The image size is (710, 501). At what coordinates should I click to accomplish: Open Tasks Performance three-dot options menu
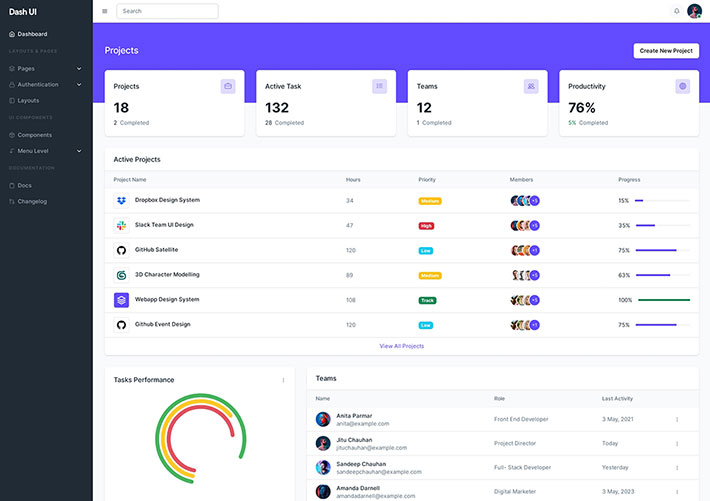(x=283, y=380)
